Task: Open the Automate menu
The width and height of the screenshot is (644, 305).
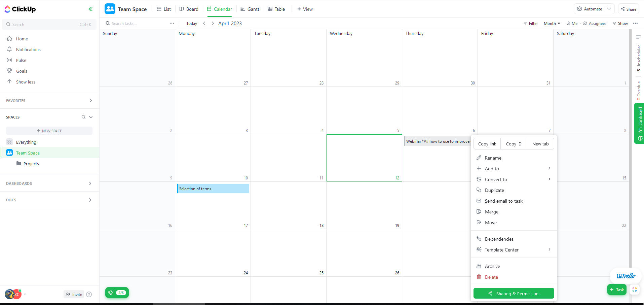Action: click(590, 9)
